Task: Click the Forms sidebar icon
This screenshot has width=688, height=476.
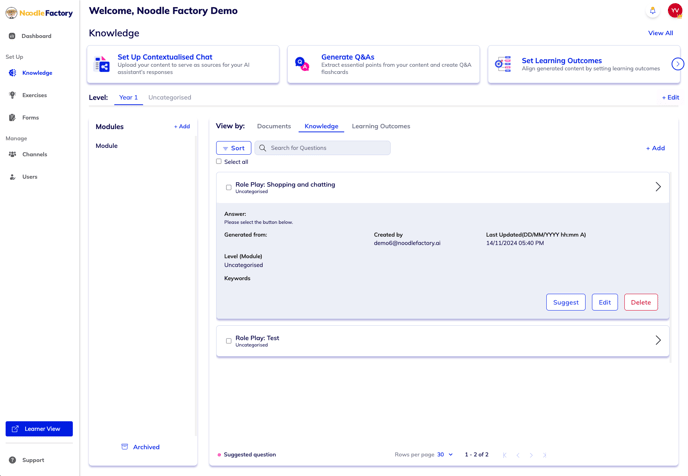Action: [x=12, y=118]
